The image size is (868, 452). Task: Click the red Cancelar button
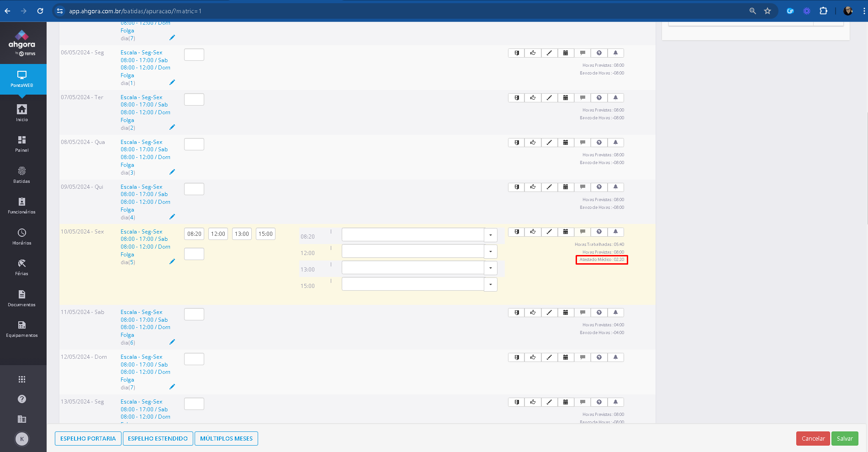(813, 438)
